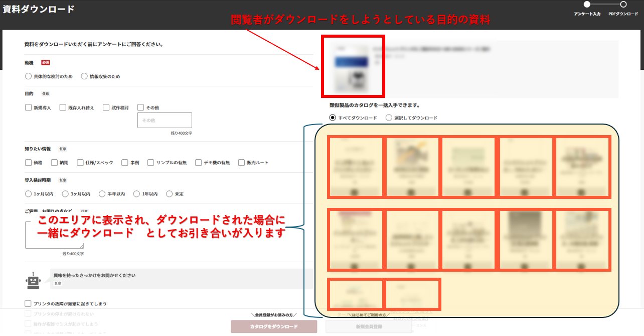Select the 3ヶ月以内 radio under 導入検討時期
This screenshot has width=644, height=336.
click(65, 193)
